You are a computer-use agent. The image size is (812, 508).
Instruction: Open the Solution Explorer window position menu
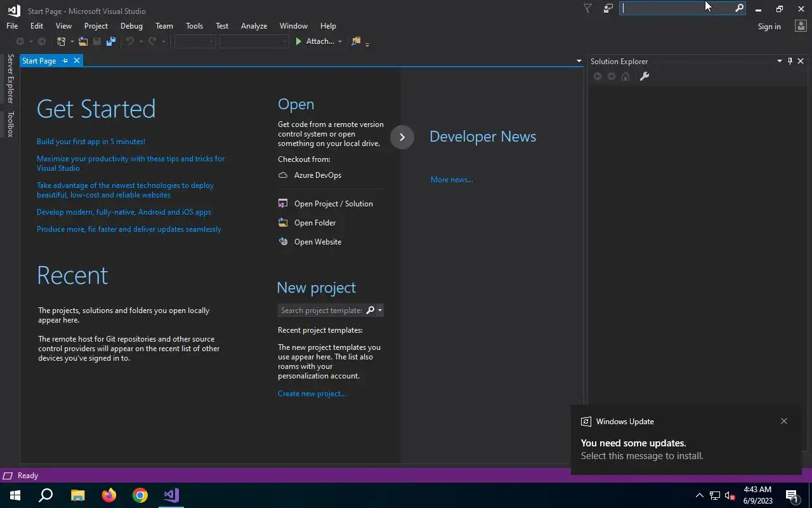780,61
